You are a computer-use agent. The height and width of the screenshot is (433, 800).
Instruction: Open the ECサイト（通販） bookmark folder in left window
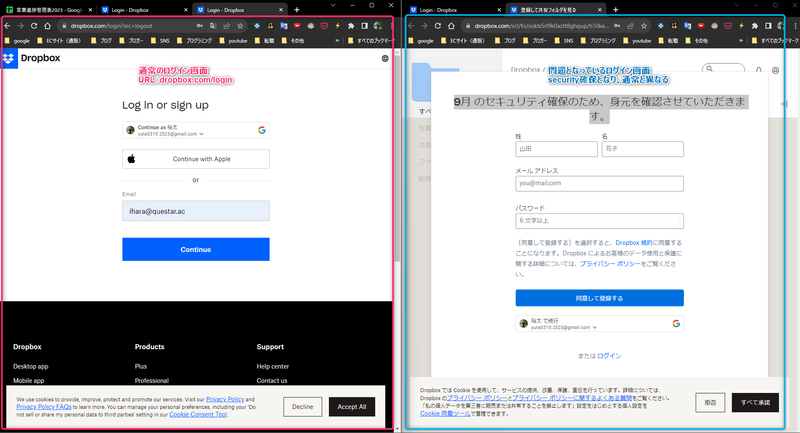pyautogui.click(x=60, y=40)
